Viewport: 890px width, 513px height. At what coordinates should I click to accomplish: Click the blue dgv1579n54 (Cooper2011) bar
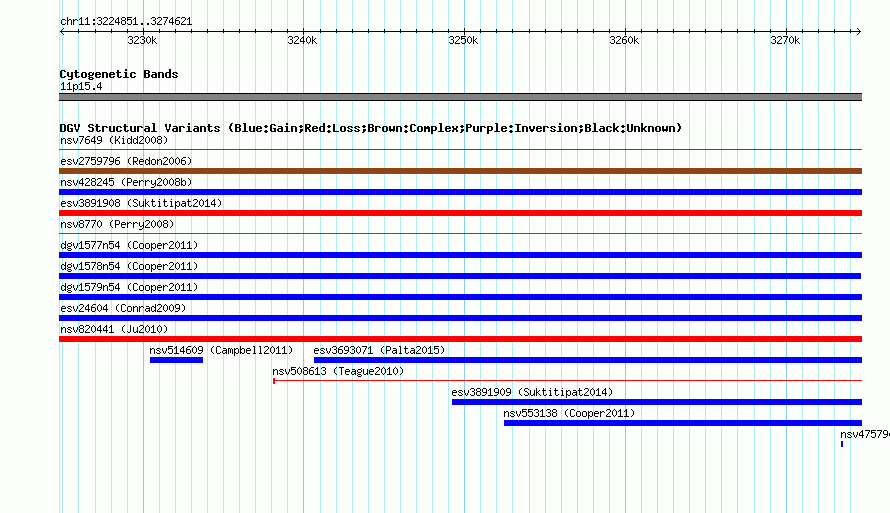coord(460,297)
